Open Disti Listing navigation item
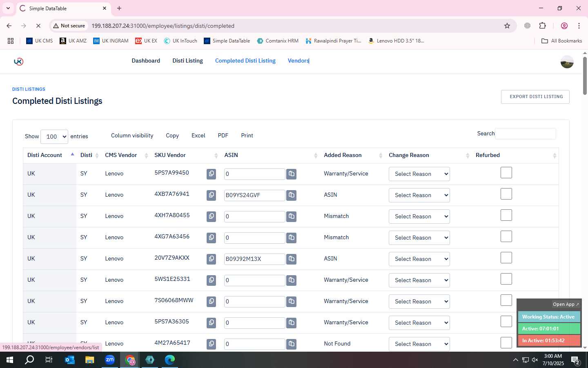588x368 pixels. coord(187,61)
